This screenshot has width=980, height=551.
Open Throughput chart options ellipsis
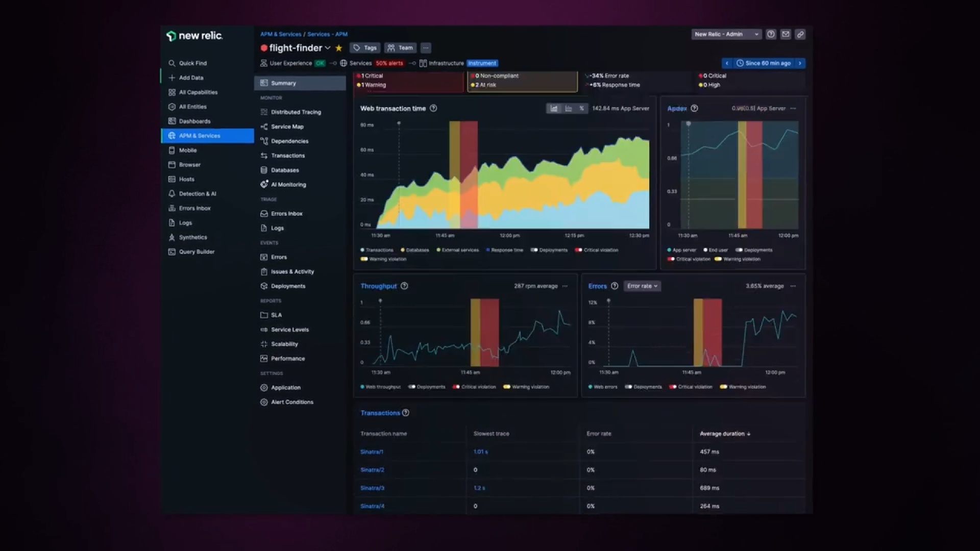click(x=565, y=286)
